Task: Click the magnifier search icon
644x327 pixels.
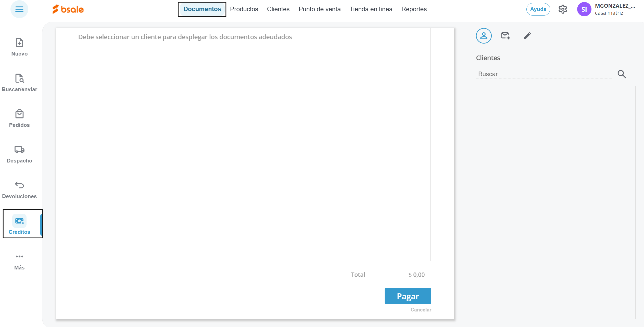Action: [x=622, y=74]
